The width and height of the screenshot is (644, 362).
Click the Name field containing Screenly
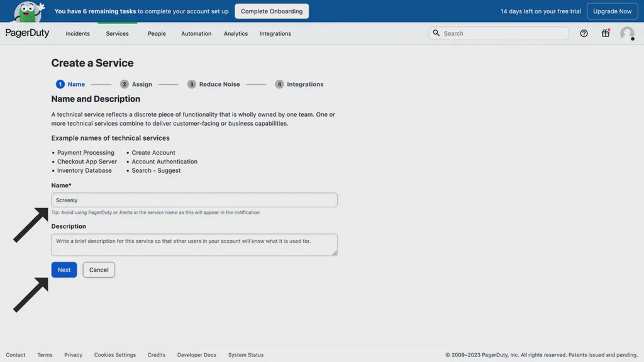click(194, 199)
